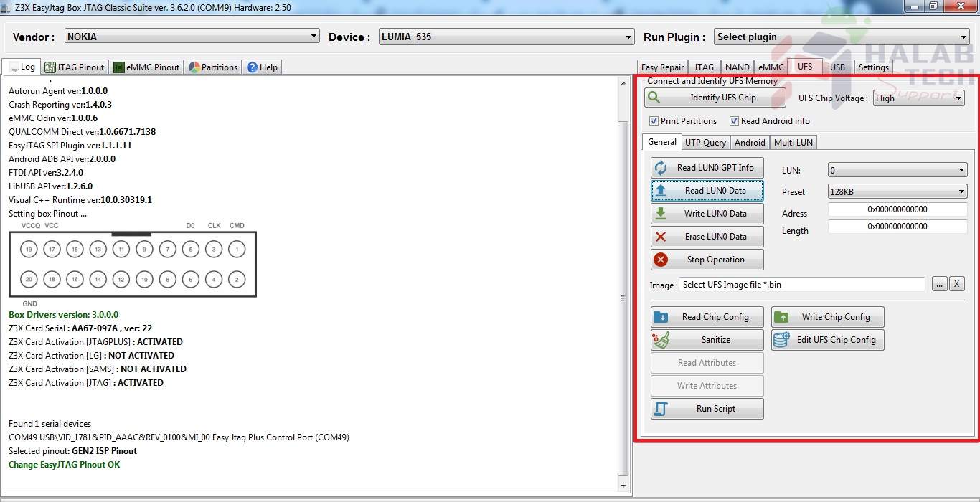Click the JTAG Pinout tab icon

(50, 67)
